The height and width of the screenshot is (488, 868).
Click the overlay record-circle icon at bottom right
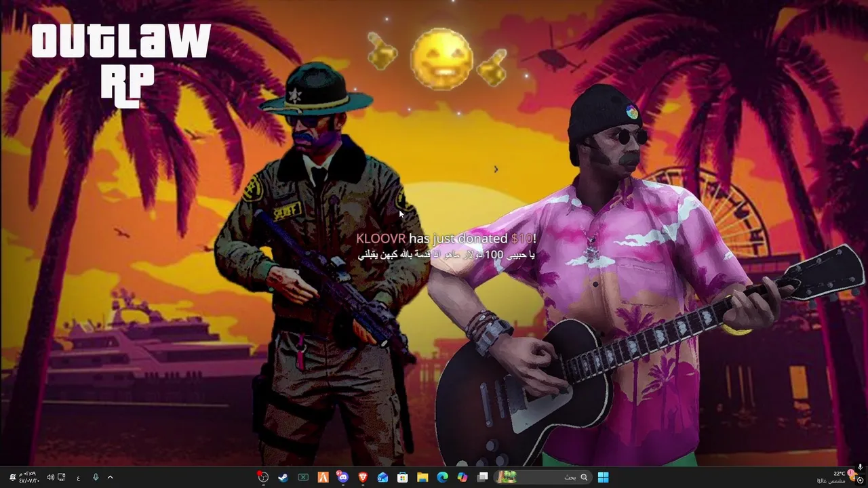[x=860, y=481]
